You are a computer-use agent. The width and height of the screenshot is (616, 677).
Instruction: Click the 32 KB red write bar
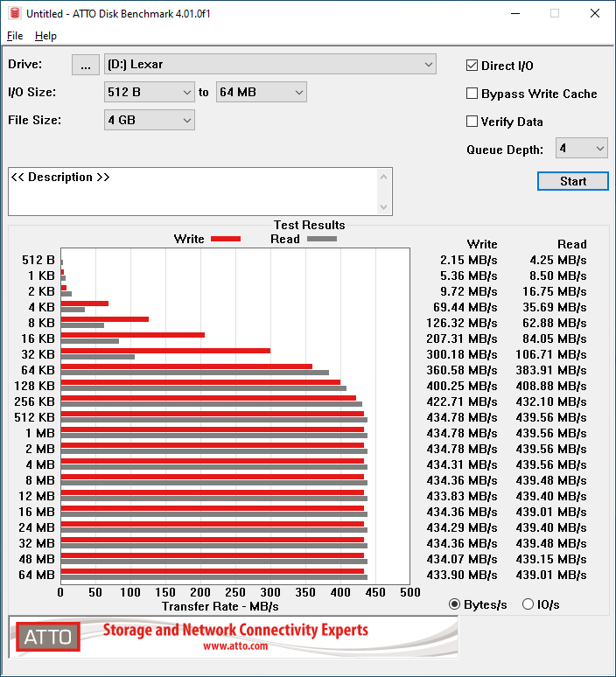pos(165,351)
